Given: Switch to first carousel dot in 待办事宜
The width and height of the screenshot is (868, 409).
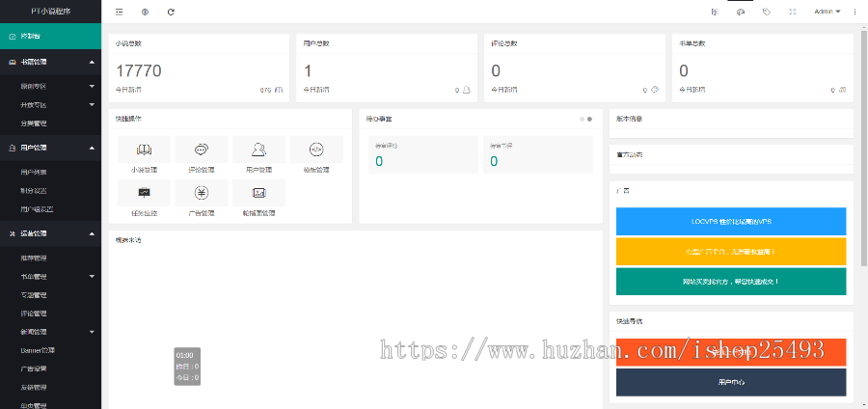Looking at the screenshot, I should 582,119.
